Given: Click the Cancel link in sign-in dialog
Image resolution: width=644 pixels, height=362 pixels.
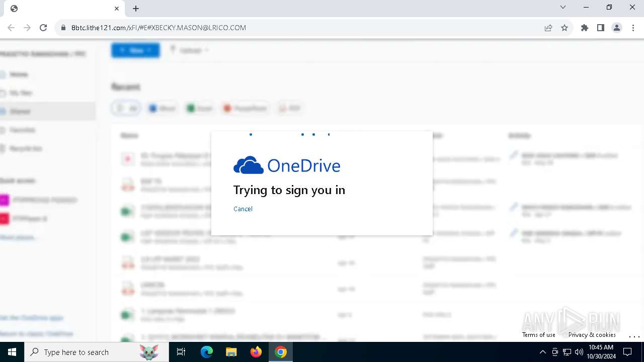Looking at the screenshot, I should click(243, 209).
